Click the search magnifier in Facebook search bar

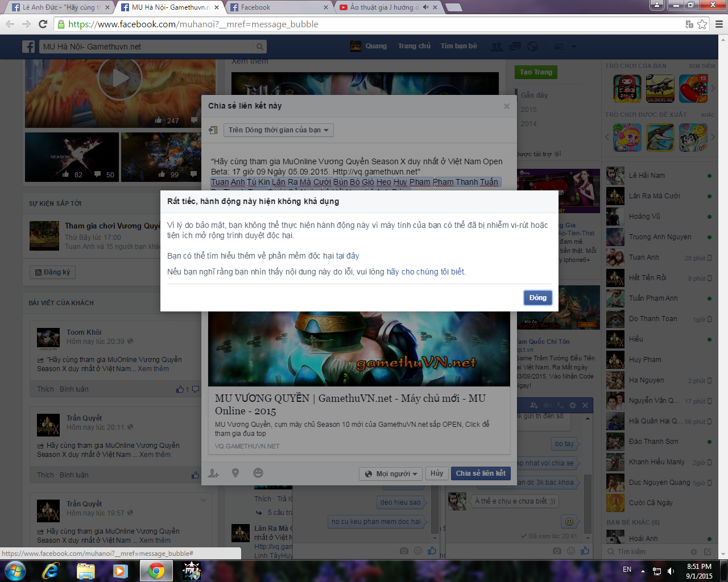pyautogui.click(x=260, y=47)
